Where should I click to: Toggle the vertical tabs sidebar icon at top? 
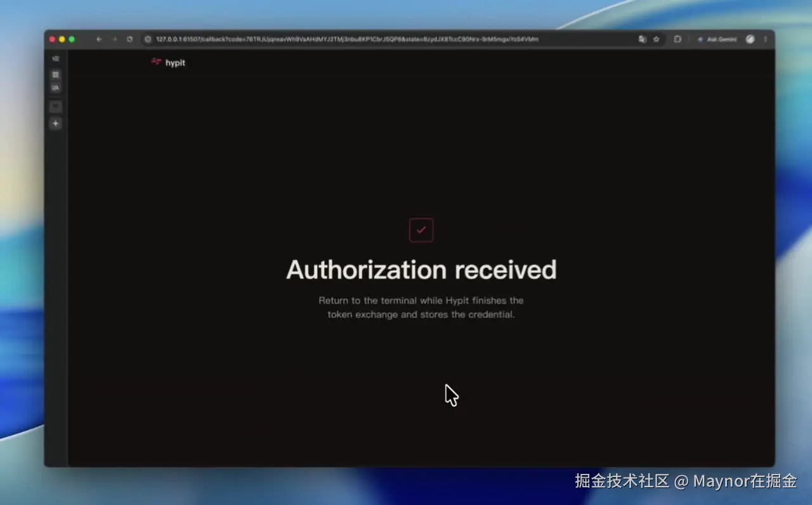click(x=56, y=59)
